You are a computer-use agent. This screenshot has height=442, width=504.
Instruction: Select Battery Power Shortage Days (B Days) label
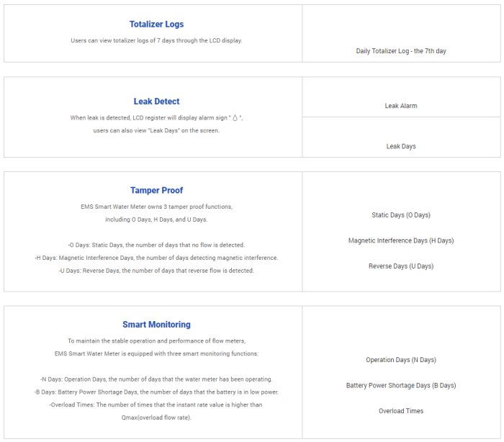[x=401, y=385]
